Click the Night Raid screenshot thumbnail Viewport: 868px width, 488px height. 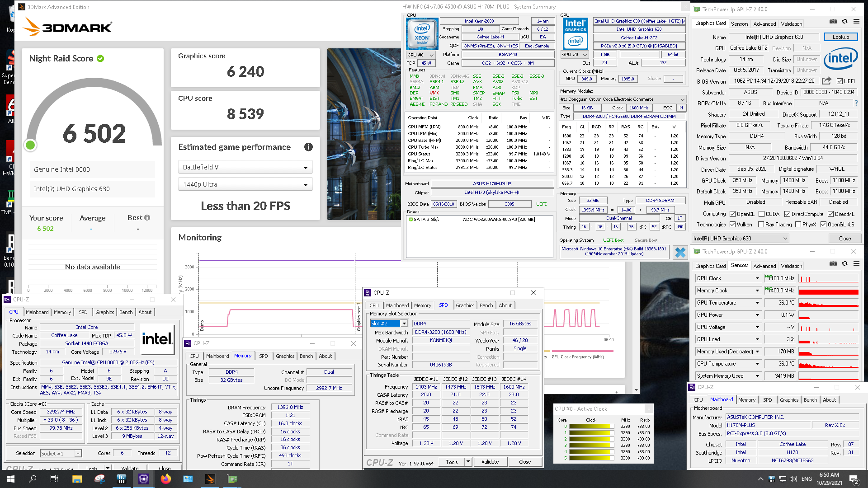364,134
